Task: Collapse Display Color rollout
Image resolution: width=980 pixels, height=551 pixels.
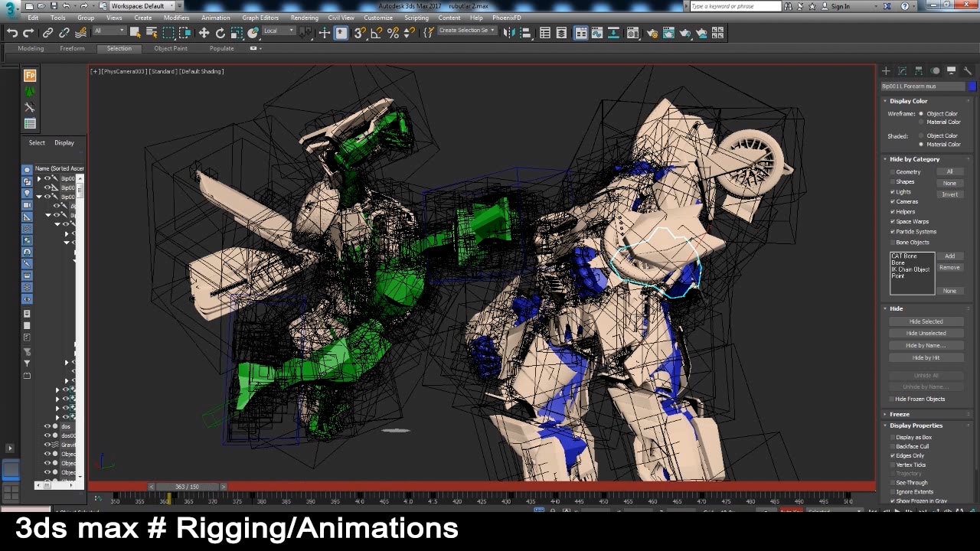Action: click(x=908, y=101)
